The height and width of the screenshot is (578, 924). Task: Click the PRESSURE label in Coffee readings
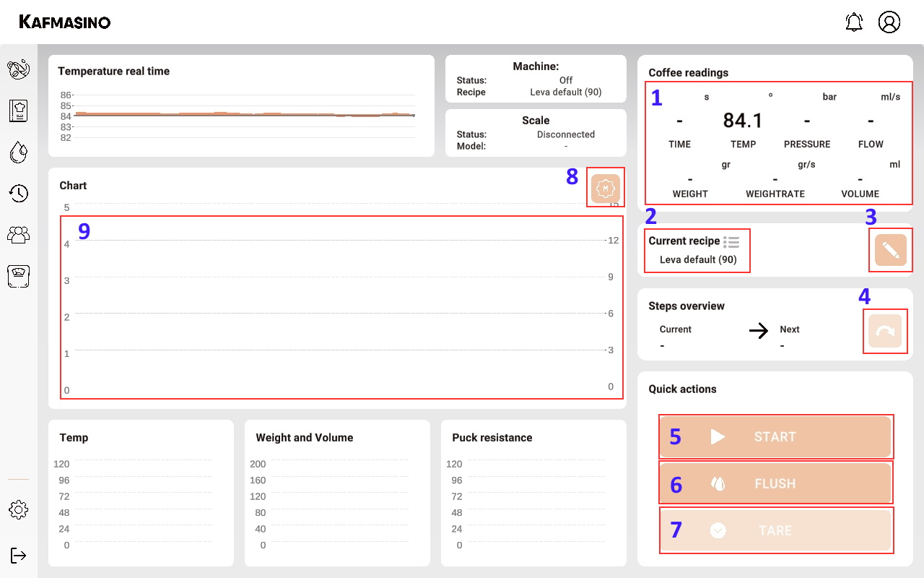[x=807, y=144]
